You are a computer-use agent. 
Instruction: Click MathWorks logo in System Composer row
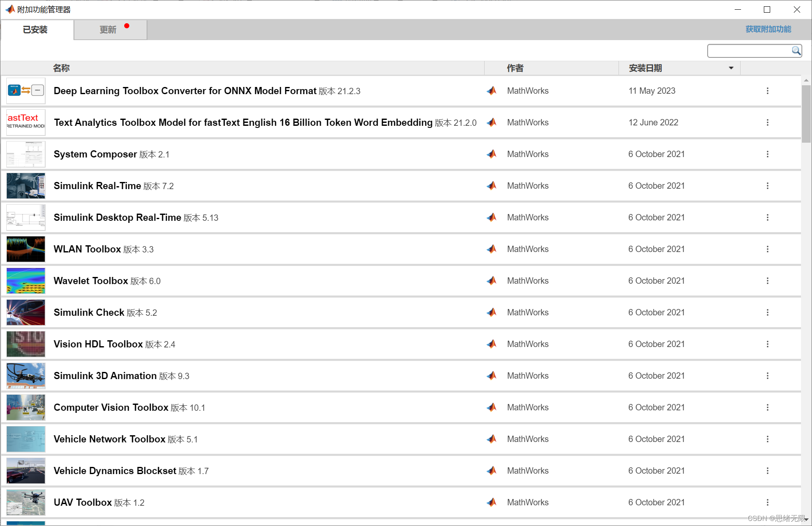coord(491,154)
